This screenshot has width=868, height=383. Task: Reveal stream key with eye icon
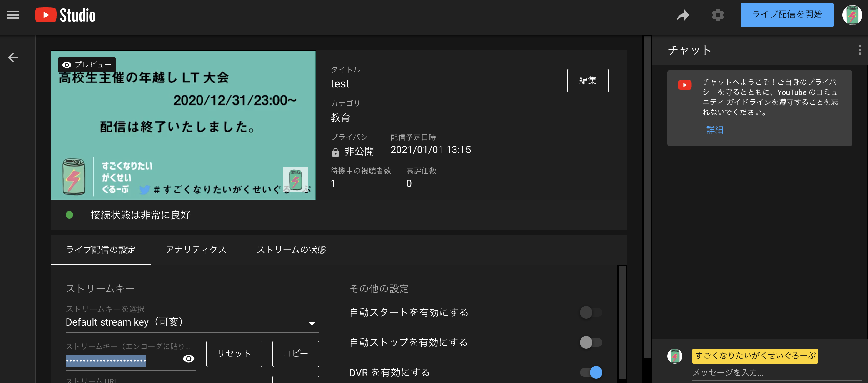[189, 359]
